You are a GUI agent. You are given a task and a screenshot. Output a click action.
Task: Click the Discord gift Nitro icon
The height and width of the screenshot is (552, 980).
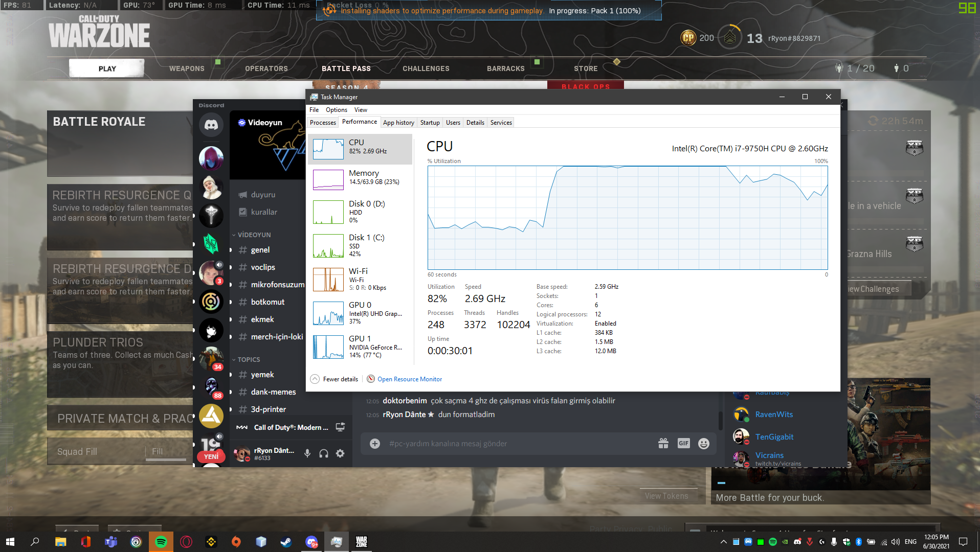point(663,443)
